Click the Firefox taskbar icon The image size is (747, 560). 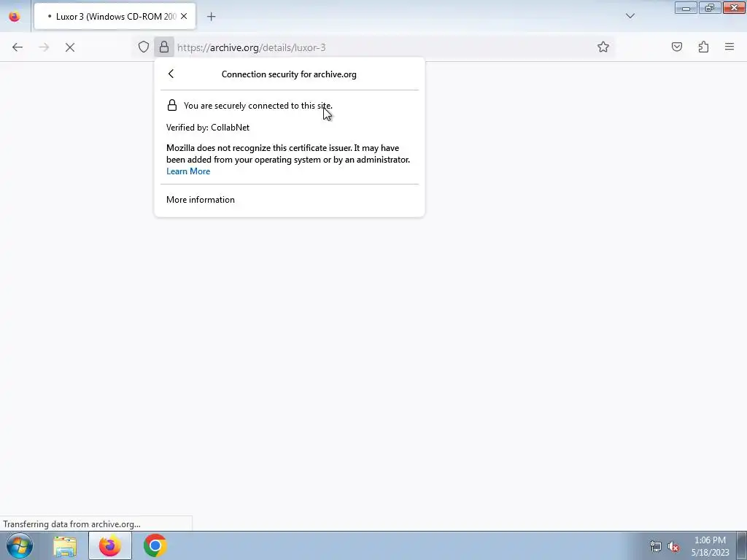point(110,545)
